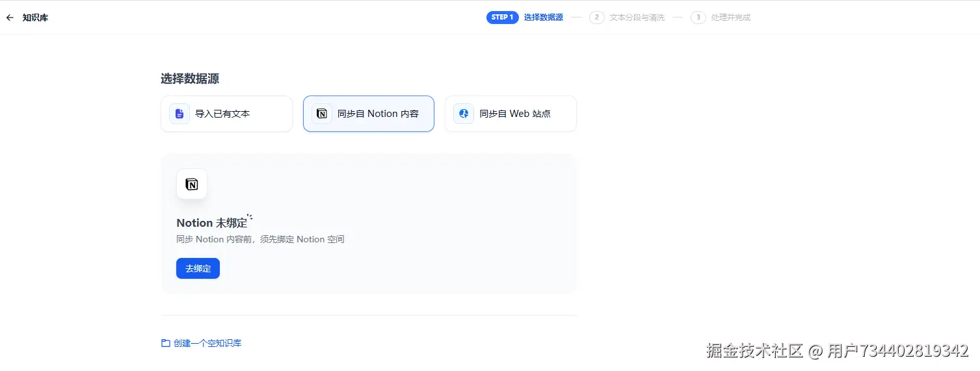Image resolution: width=980 pixels, height=371 pixels.
Task: Click the Notion icon in the source card
Action: 322,114
